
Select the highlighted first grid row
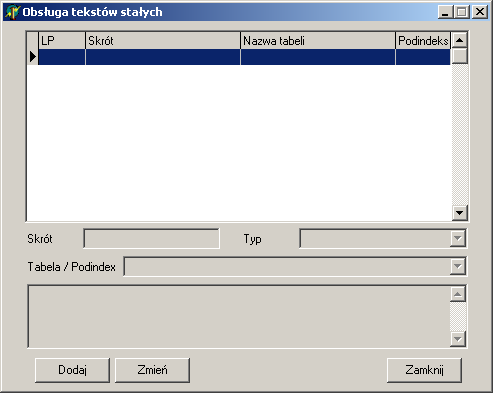[x=244, y=57]
